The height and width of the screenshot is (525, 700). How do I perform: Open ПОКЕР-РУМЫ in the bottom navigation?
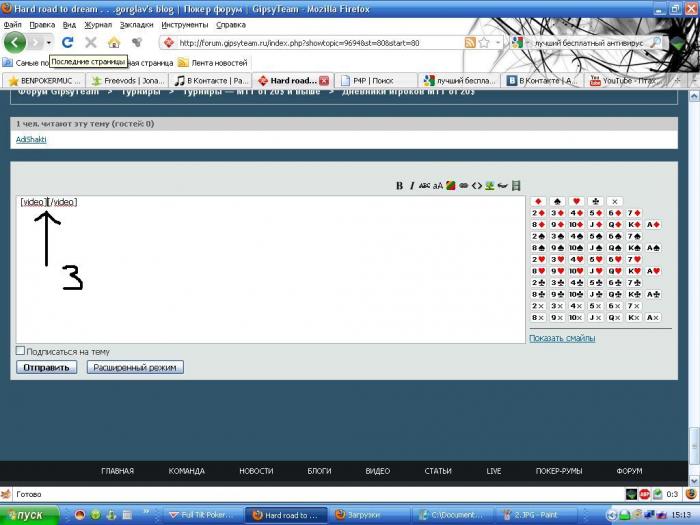pyautogui.click(x=559, y=471)
